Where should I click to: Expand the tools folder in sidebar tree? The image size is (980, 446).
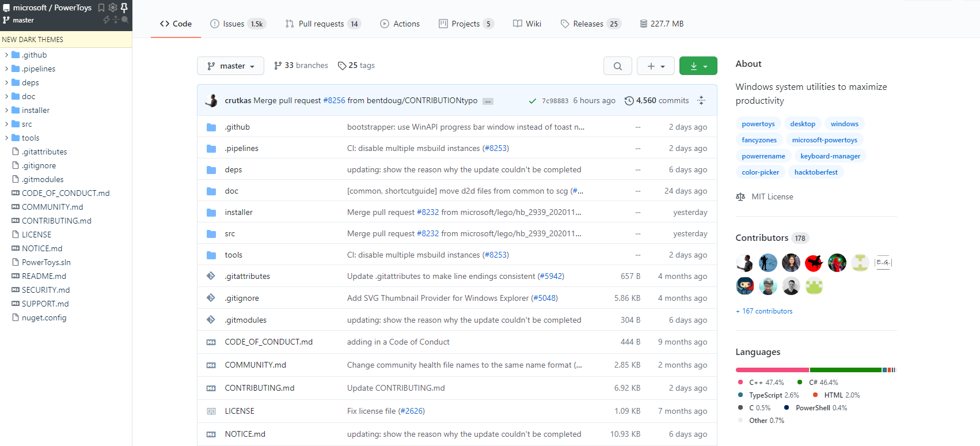[6, 138]
